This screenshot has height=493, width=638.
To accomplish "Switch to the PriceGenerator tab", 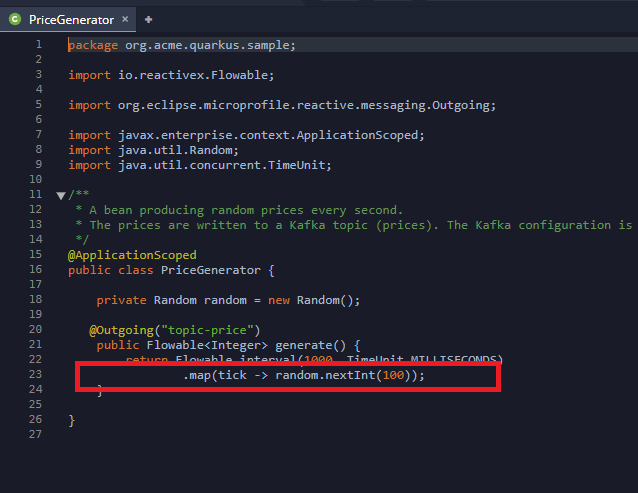I will pos(70,19).
